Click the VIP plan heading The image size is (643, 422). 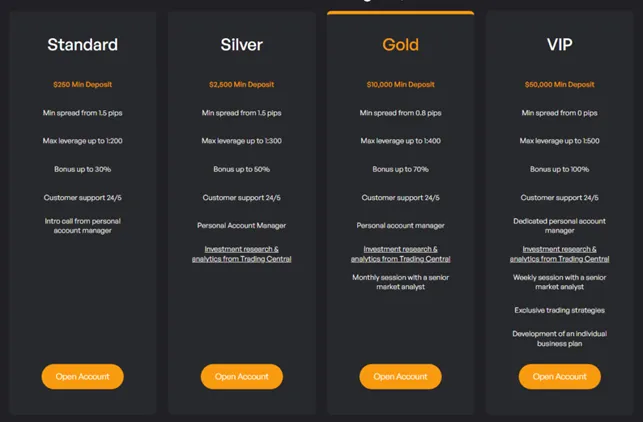coord(559,45)
